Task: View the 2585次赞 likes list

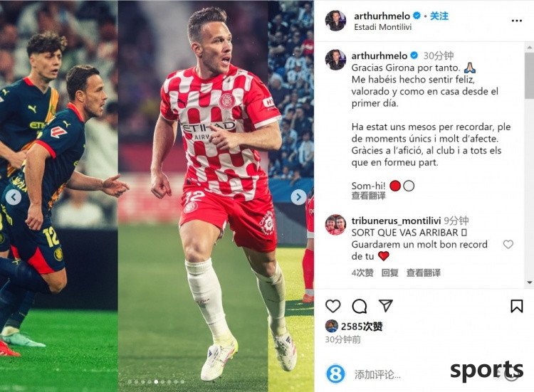Action: [361, 327]
